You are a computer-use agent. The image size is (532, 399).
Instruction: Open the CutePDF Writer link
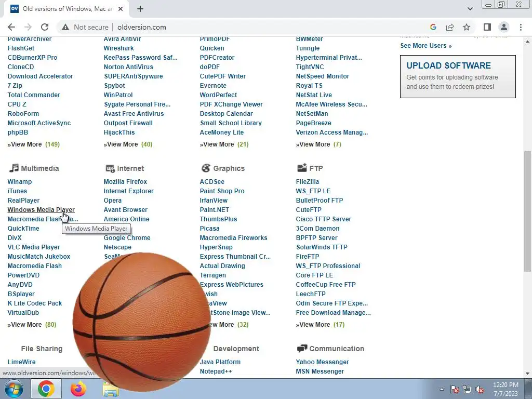tap(223, 76)
